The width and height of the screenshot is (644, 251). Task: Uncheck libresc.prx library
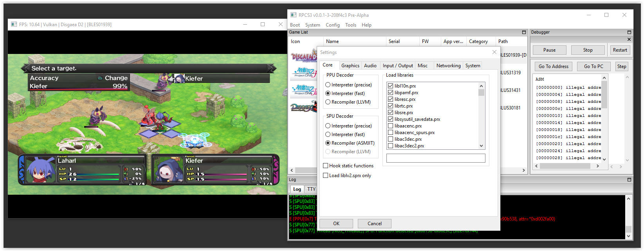390,99
